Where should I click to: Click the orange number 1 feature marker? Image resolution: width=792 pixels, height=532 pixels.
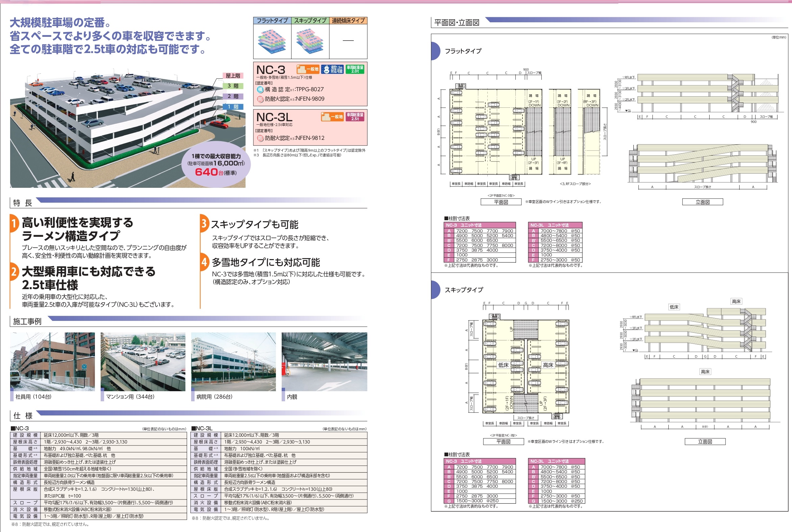[x=14, y=223]
